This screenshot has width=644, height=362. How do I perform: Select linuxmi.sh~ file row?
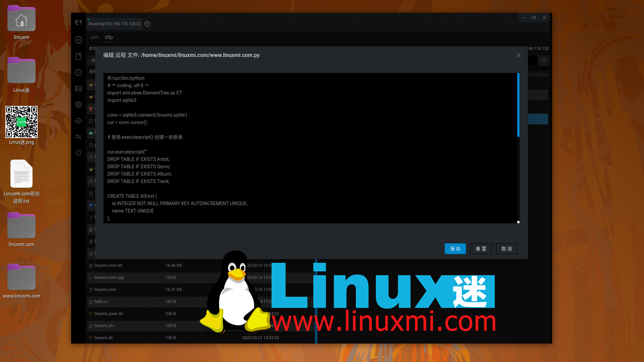(201, 326)
